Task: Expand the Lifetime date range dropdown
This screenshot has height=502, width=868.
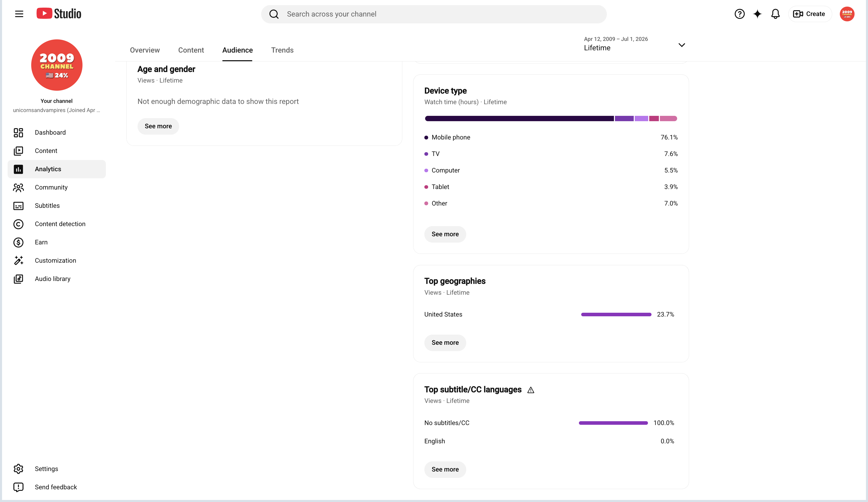Action: click(635, 44)
